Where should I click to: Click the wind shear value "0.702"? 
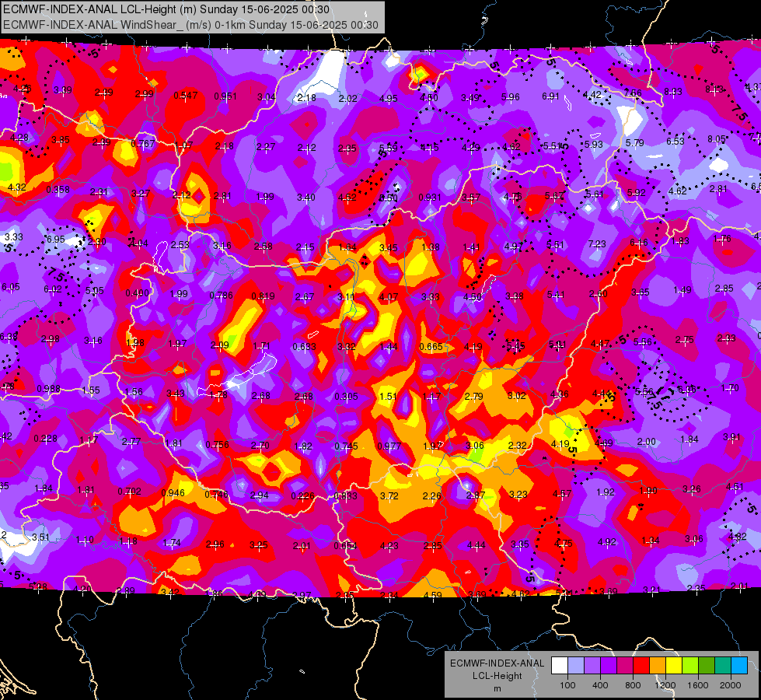(x=129, y=491)
